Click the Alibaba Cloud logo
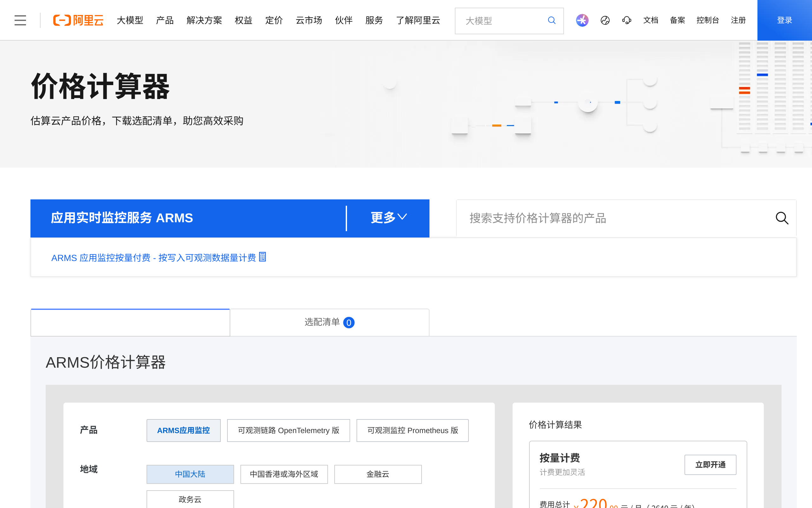Viewport: 812px width, 508px height. click(78, 20)
